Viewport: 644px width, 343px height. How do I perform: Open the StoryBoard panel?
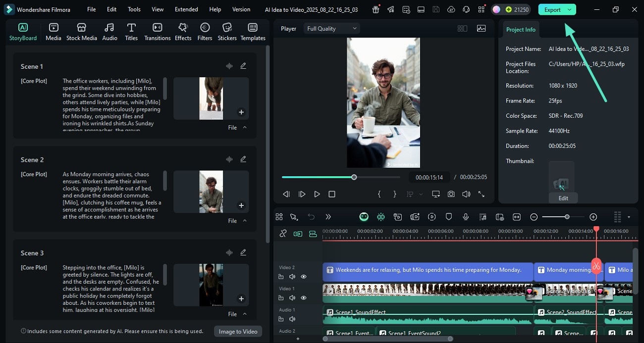pos(23,32)
